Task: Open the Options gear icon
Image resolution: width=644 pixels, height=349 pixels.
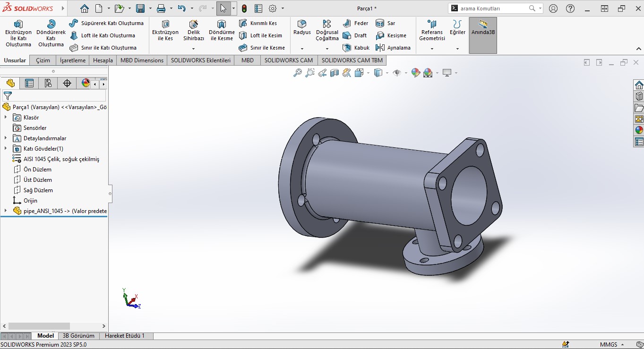Action: pos(273,9)
